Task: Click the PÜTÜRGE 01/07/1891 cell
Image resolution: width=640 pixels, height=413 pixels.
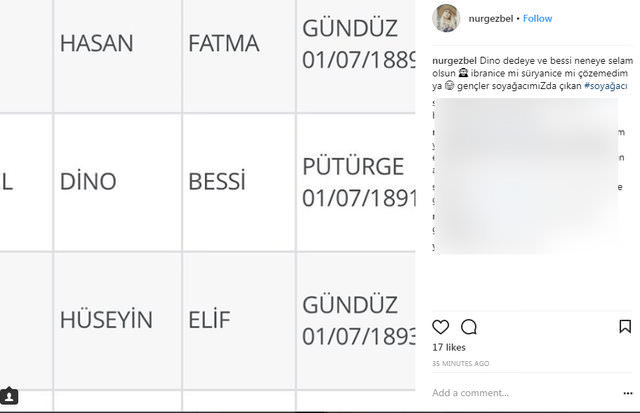Action: tap(356, 182)
